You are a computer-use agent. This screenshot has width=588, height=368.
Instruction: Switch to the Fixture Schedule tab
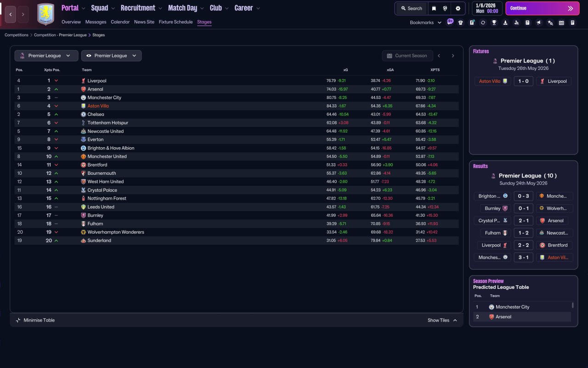pos(176,22)
